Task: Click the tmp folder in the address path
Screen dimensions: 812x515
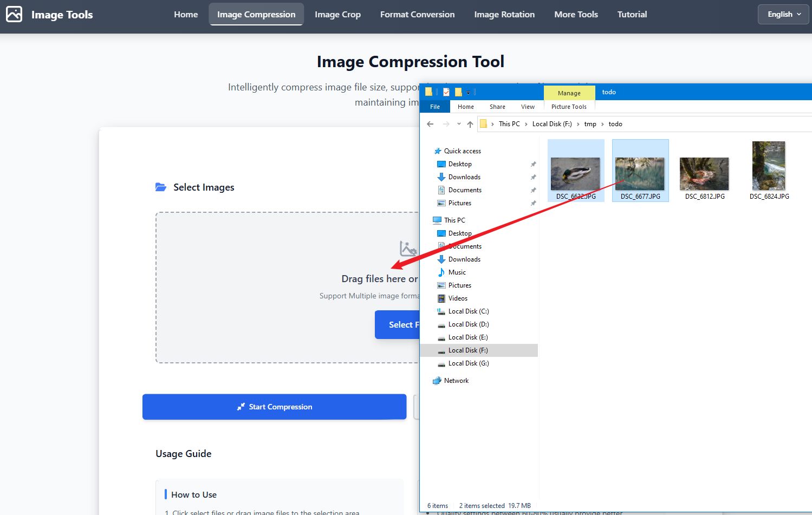Action: (x=590, y=124)
